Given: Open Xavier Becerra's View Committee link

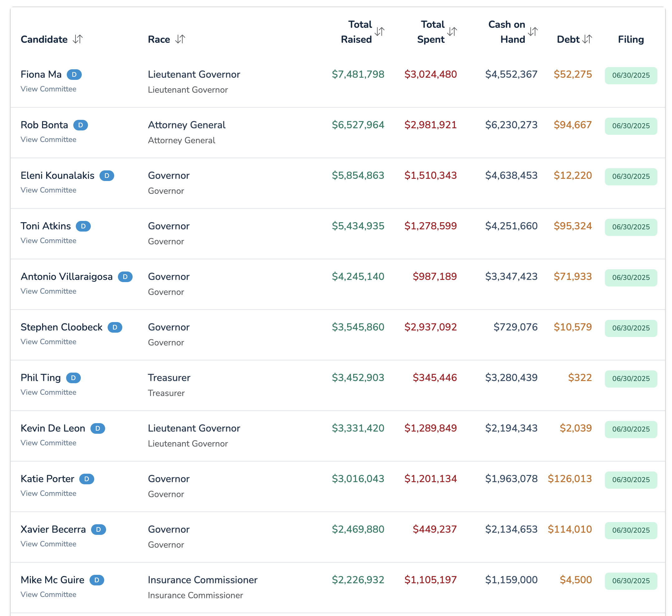Looking at the screenshot, I should (48, 544).
